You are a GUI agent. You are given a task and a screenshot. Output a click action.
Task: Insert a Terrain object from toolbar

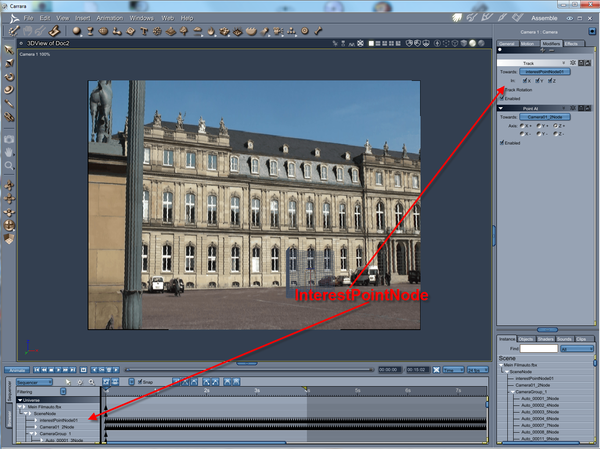171,31
